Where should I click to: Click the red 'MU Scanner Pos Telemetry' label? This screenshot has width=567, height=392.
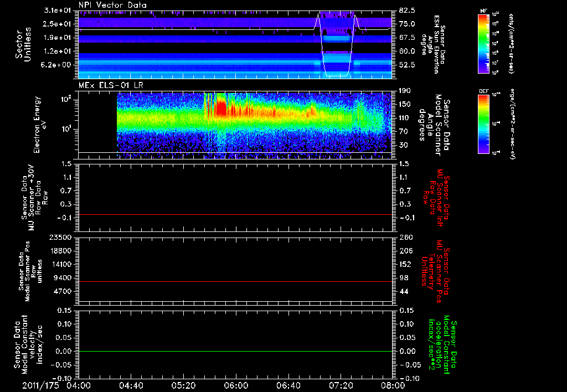435,271
